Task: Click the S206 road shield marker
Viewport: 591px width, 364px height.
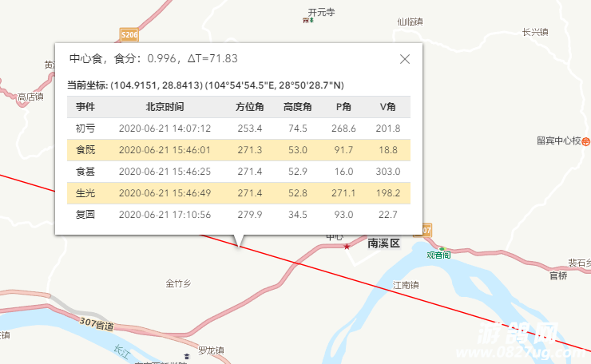Action: [x=129, y=35]
